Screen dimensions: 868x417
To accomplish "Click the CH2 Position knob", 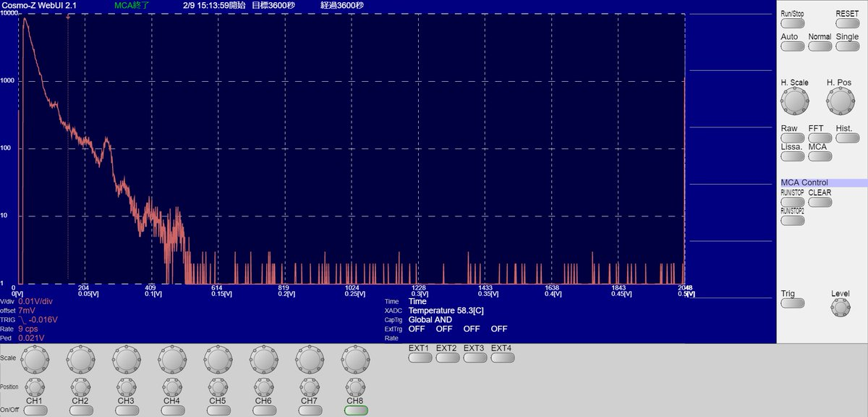I will (x=80, y=386).
